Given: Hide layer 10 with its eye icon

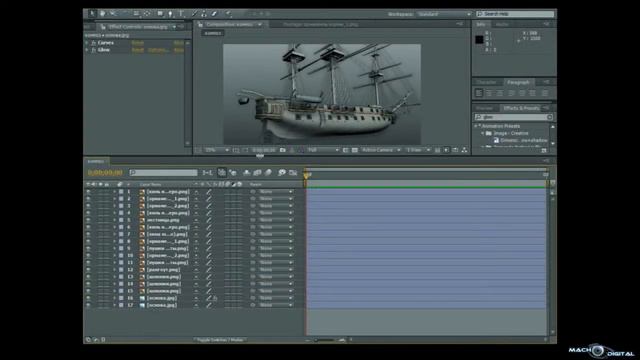Looking at the screenshot, I should (x=88, y=256).
